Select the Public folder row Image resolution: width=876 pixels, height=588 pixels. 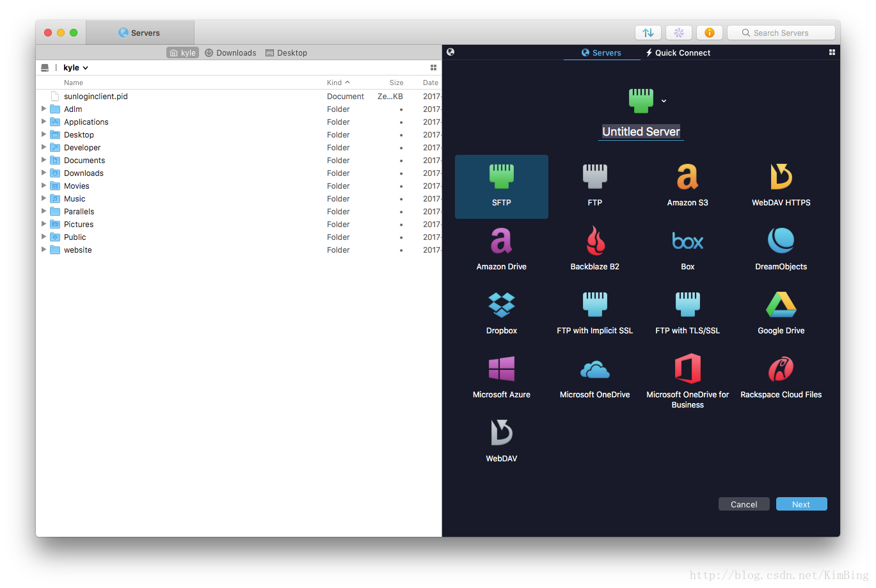coord(239,237)
